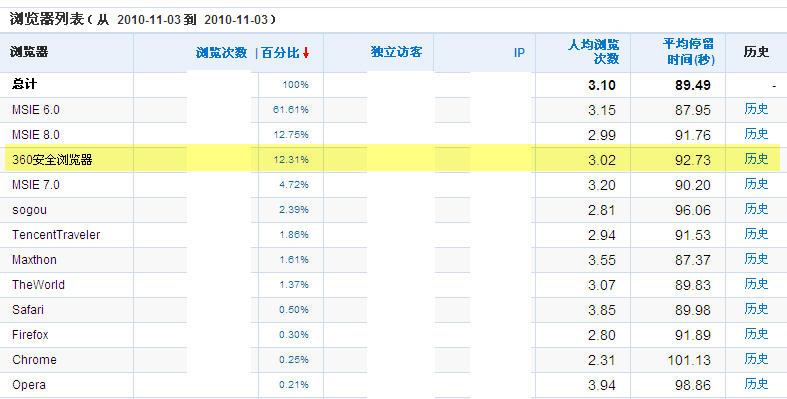
Task: Click the 92.73 stay time value
Action: [692, 160]
